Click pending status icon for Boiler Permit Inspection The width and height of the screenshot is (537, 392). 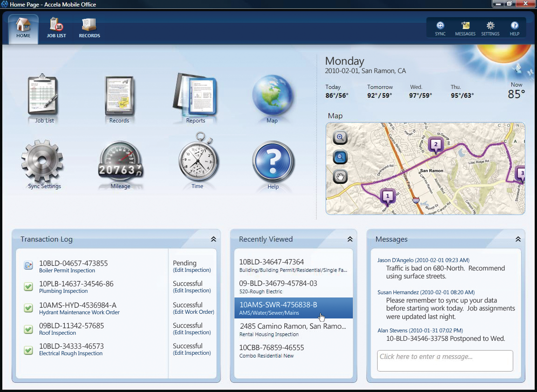pos(28,265)
